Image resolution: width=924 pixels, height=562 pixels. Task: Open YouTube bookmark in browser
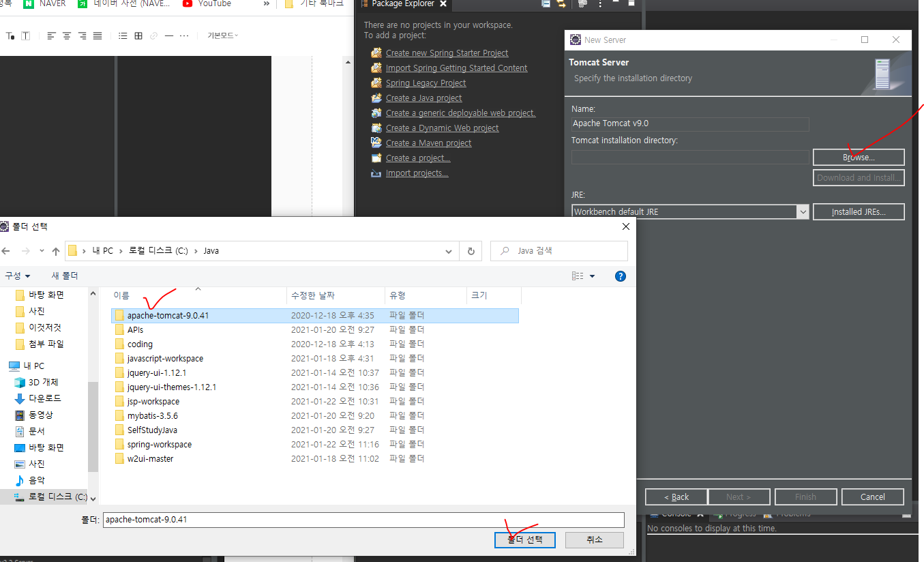[207, 4]
